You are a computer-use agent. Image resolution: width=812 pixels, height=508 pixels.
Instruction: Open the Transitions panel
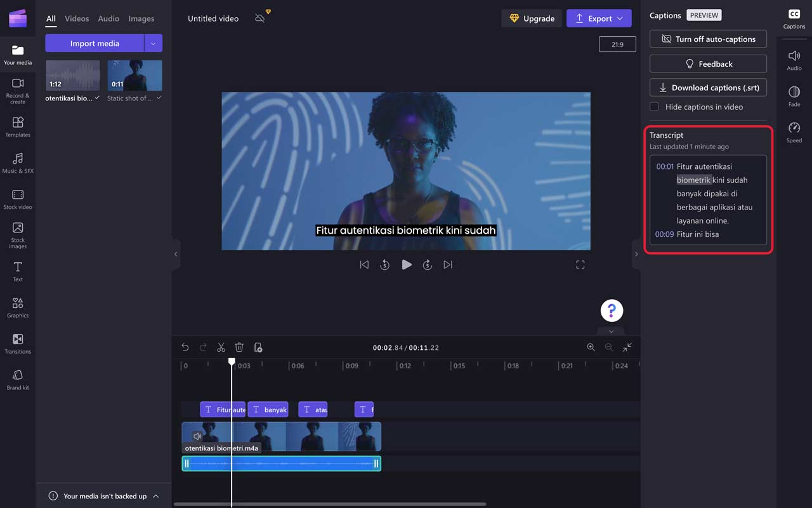pyautogui.click(x=18, y=343)
